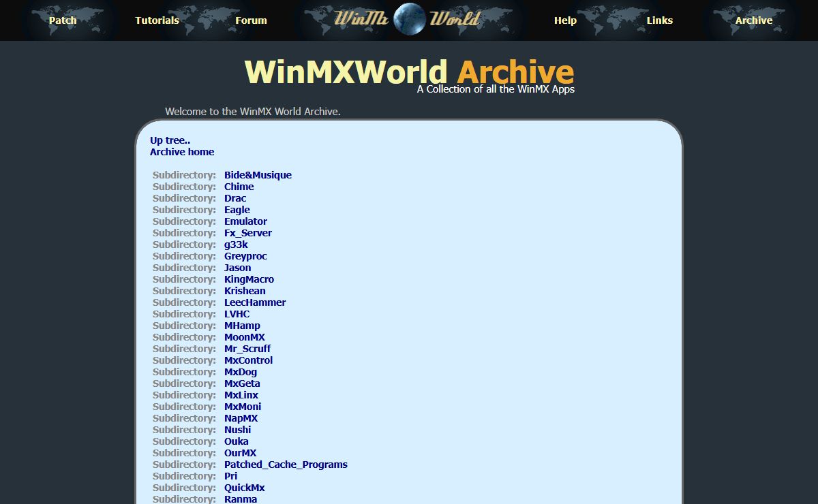Open the KingMacro subdirectory
Screen dimensions: 818x504
tap(249, 279)
